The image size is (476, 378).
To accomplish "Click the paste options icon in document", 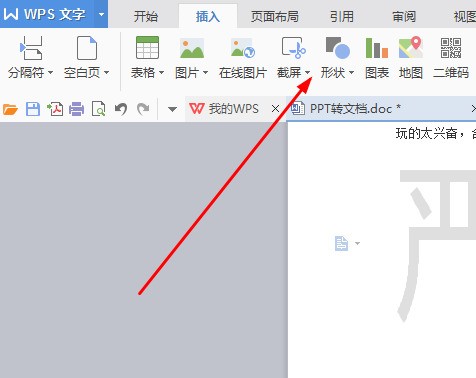I will point(341,243).
